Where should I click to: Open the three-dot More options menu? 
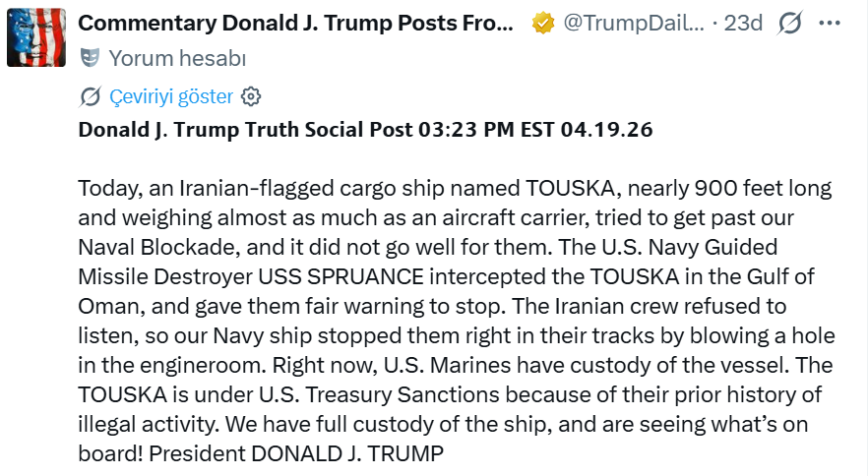[830, 23]
